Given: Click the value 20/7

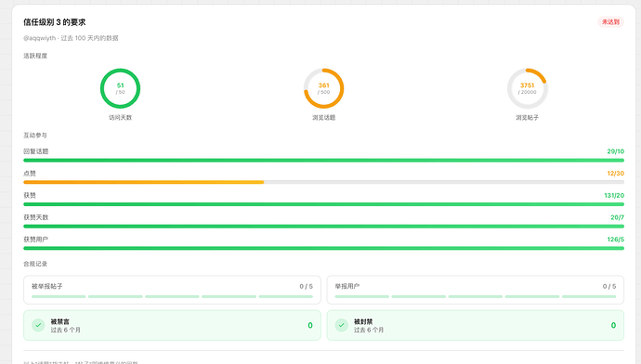Looking at the screenshot, I should tap(617, 217).
